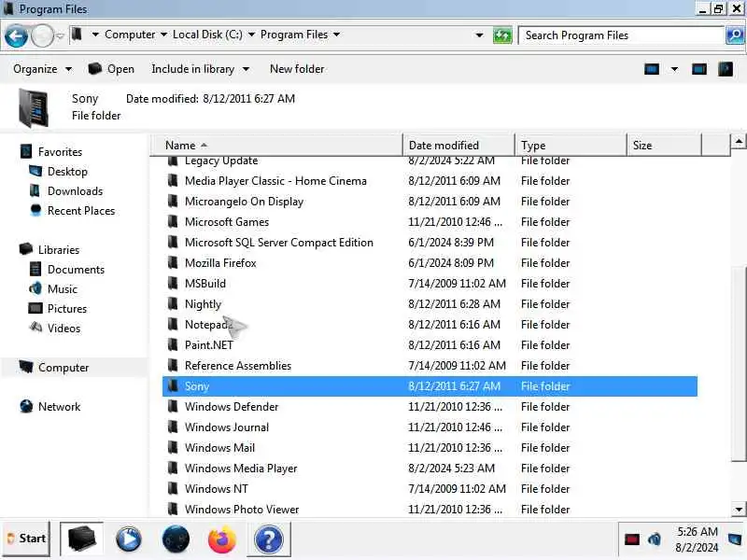The width and height of the screenshot is (747, 560).
Task: Click the Mozilla Firefox folder icon
Action: (173, 263)
